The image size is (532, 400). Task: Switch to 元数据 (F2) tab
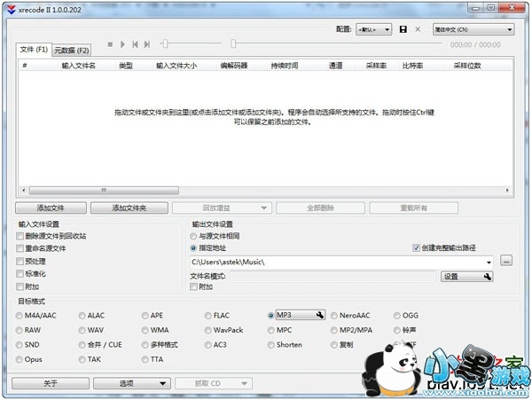coord(72,51)
